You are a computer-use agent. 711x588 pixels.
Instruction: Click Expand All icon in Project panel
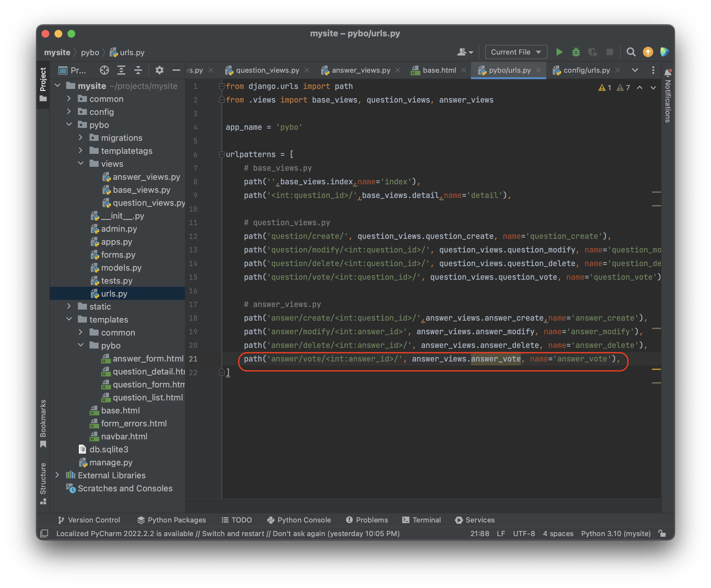tap(121, 70)
